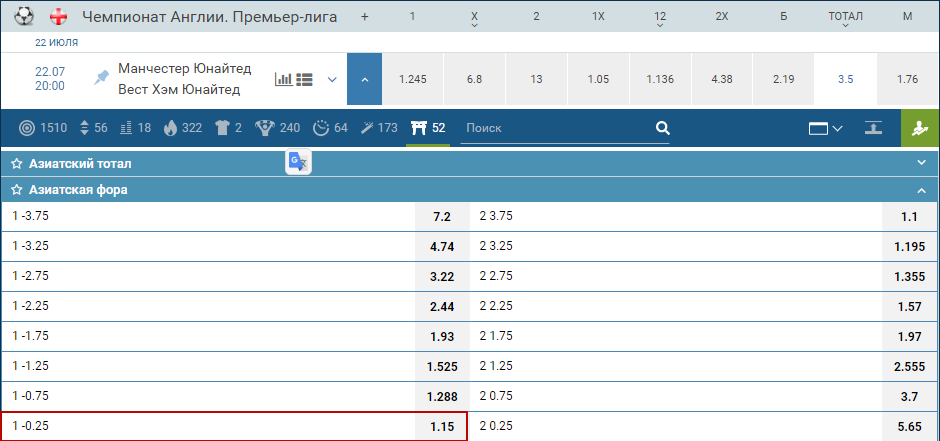Screen dimensions: 940x441
Task: Click the pin icon beside Манчестер Юнайтед
Action: 101,78
